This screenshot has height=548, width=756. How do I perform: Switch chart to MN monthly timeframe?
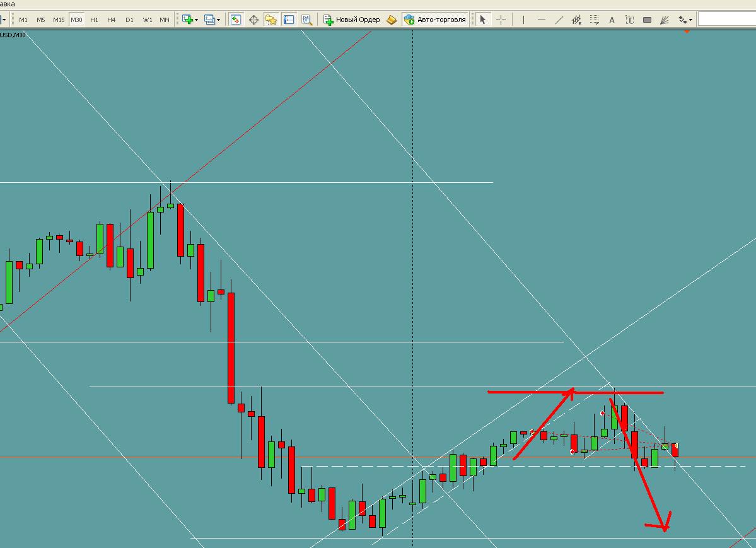(165, 20)
